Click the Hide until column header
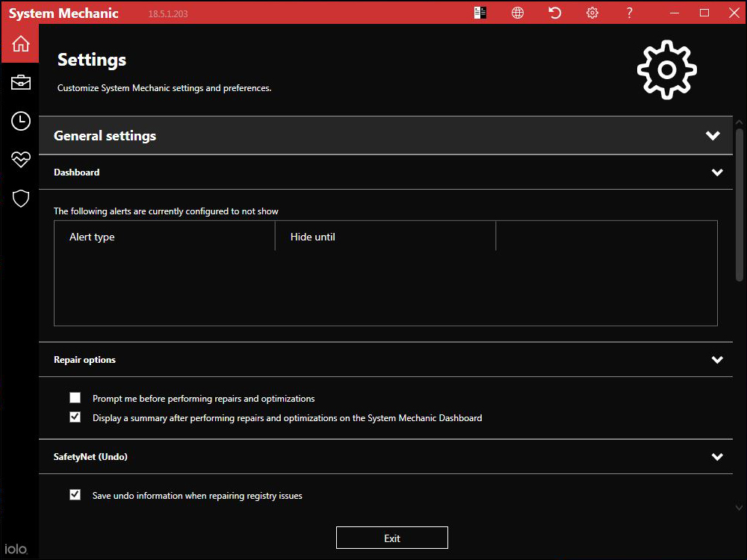The image size is (747, 560). coord(385,237)
